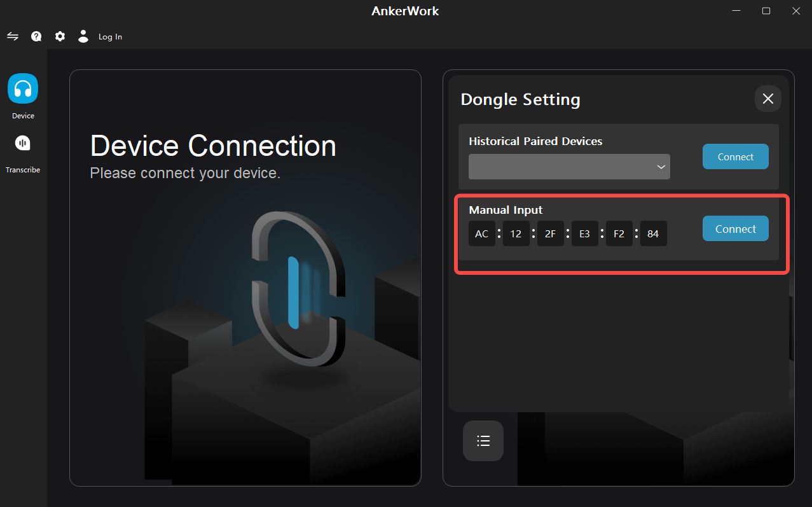The height and width of the screenshot is (507, 812).
Task: Click the 2F address input box
Action: [550, 234]
